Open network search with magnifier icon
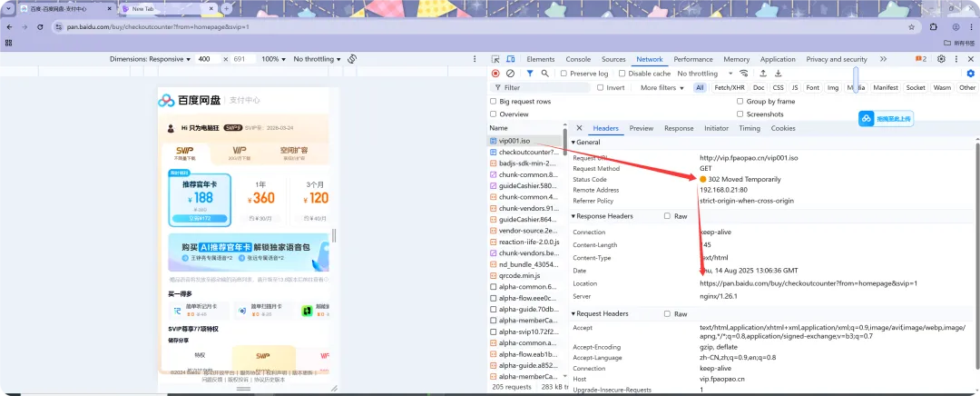Image resolution: width=980 pixels, height=396 pixels. 545,74
